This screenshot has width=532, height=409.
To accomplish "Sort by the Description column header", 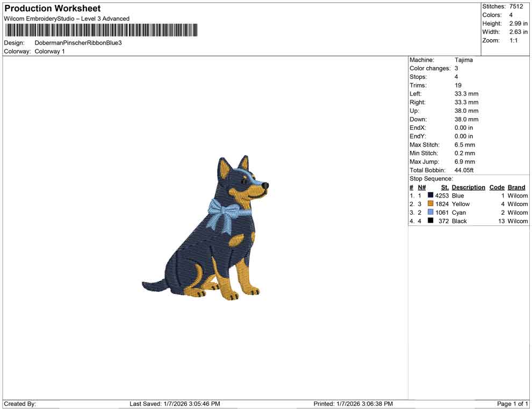I will pos(468,187).
